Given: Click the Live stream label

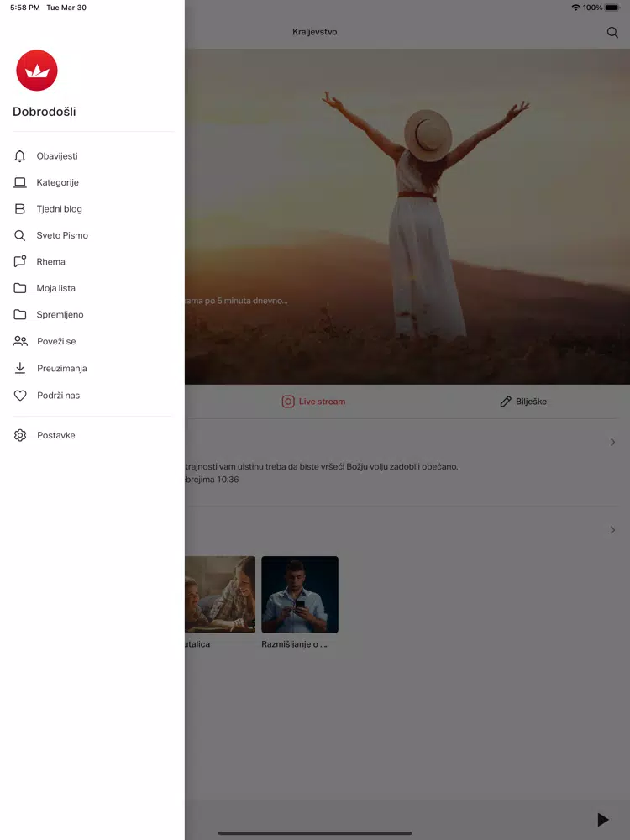Looking at the screenshot, I should coord(322,402).
